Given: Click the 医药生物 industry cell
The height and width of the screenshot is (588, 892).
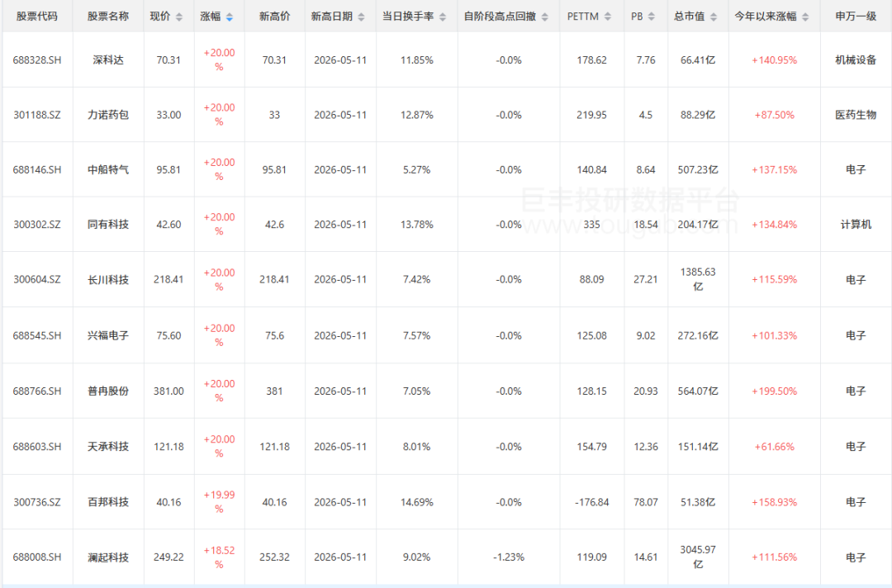Looking at the screenshot, I should point(856,115).
